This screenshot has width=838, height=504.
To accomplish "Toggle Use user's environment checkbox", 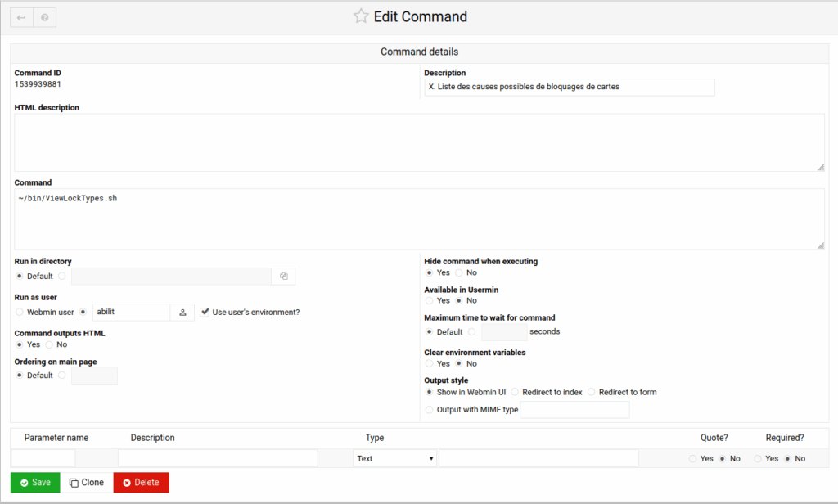I will coord(205,312).
